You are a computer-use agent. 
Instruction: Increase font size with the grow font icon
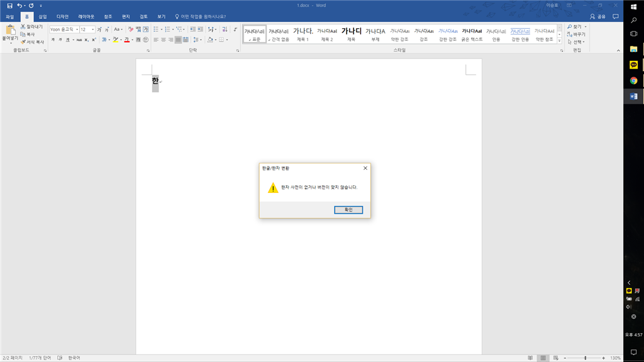click(99, 30)
